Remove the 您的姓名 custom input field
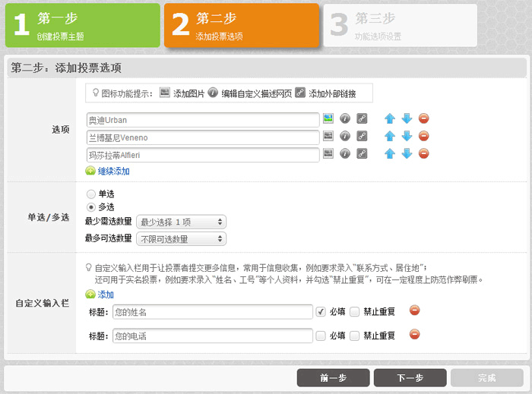Screen dimensions: 532x394 [x=415, y=310]
